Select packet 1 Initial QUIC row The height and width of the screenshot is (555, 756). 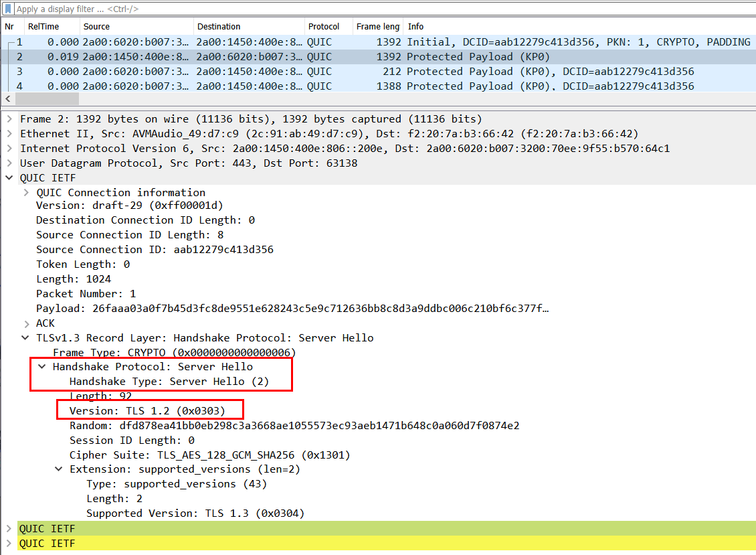(379, 42)
